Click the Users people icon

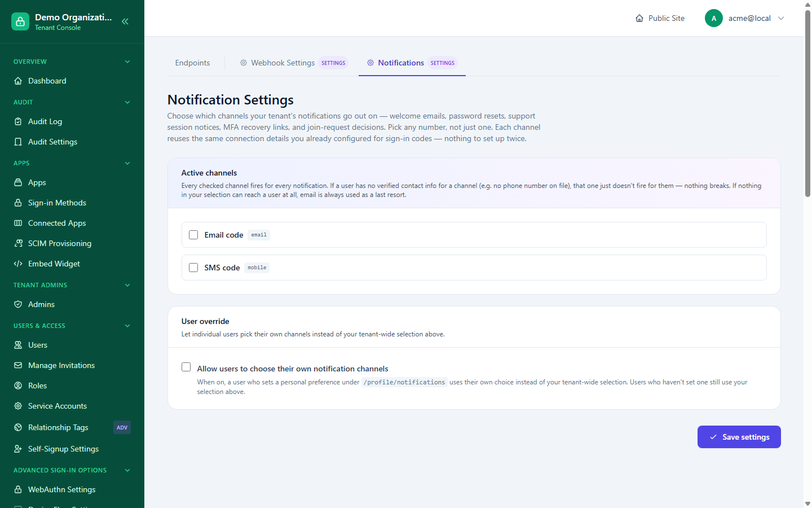click(x=18, y=345)
